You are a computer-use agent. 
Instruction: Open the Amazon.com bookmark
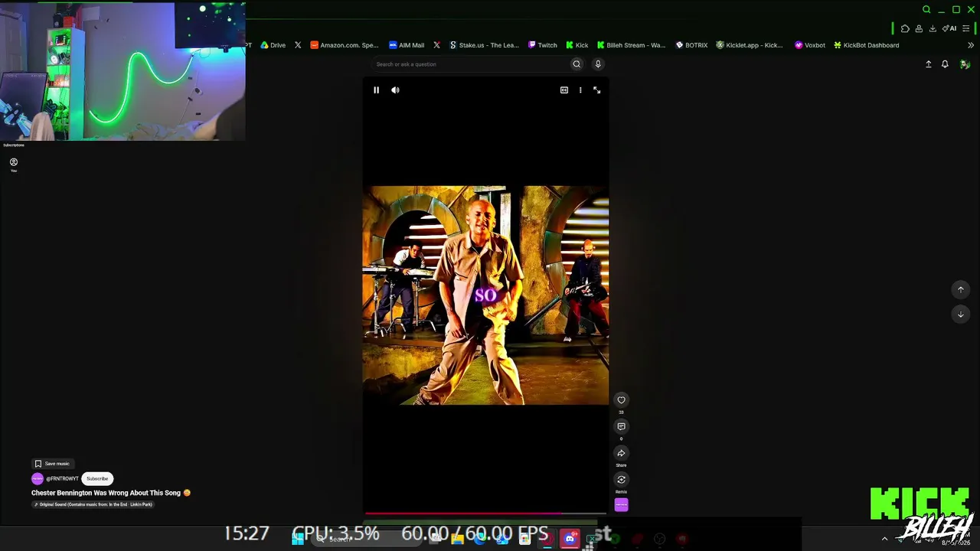345,45
